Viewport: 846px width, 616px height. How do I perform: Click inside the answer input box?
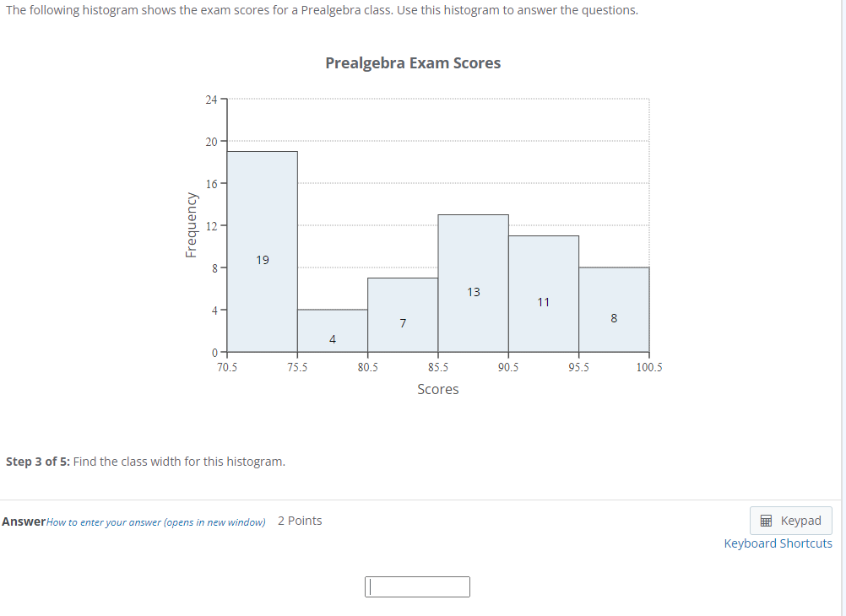coord(417,586)
